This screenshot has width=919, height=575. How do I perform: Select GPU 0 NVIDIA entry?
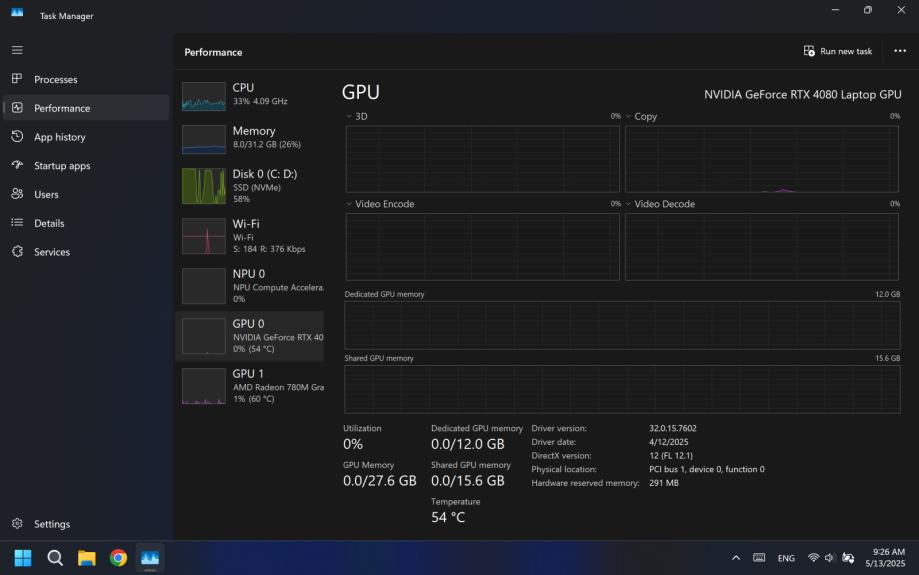pos(250,336)
